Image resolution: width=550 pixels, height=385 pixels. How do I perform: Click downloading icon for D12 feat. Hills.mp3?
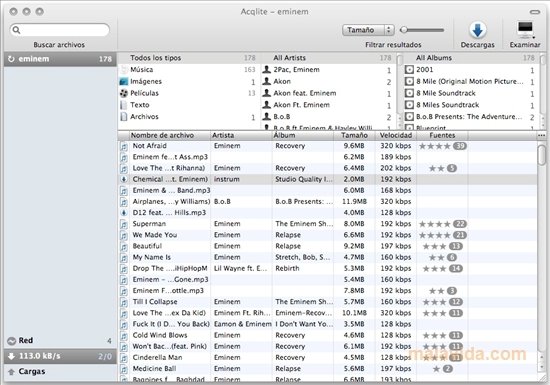[124, 213]
